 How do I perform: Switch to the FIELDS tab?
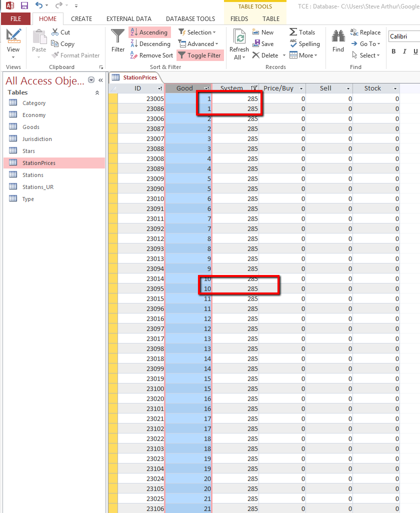coord(239,18)
